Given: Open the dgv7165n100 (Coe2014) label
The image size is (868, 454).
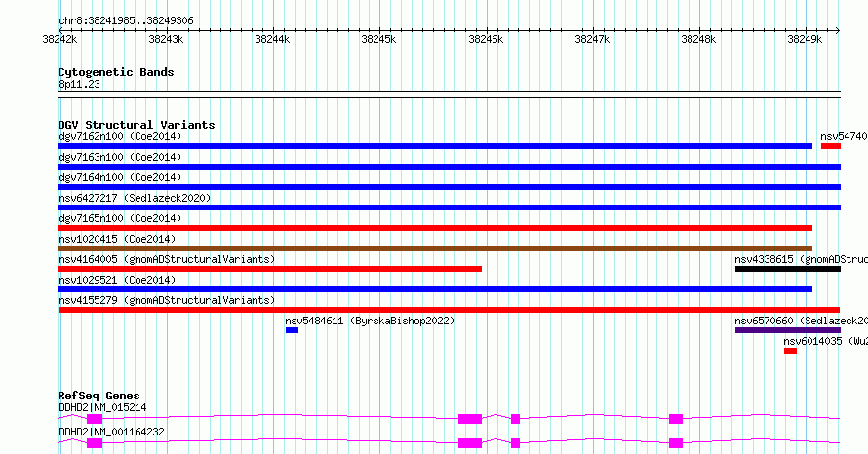Looking at the screenshot, I should pos(120,218).
